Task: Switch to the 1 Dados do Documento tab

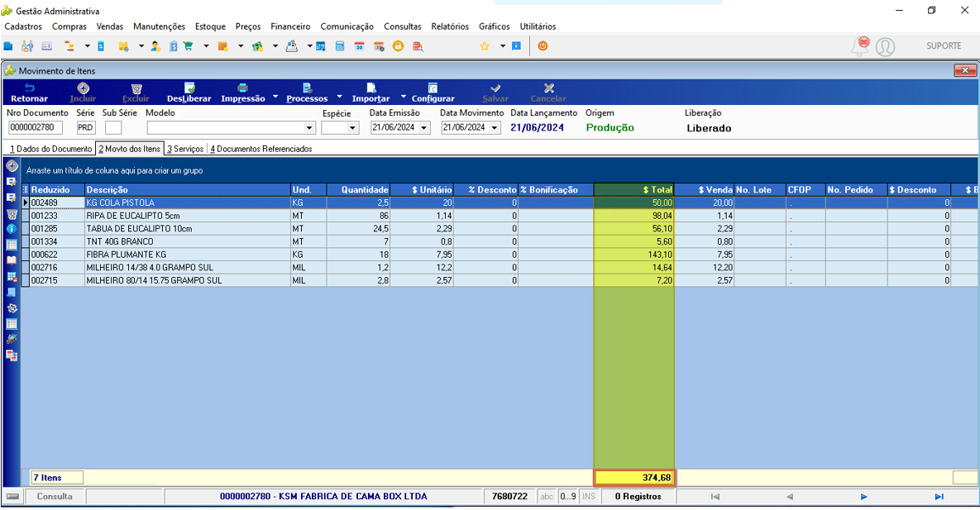Action: (x=50, y=149)
